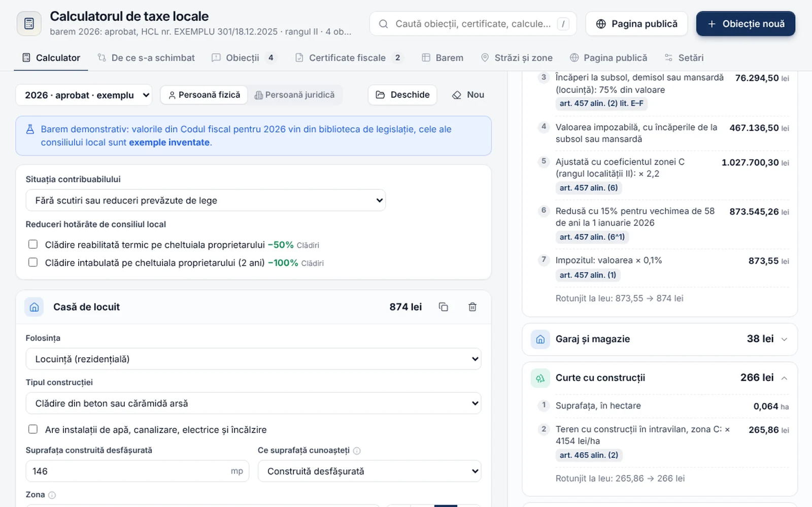Click the Deschide button
The width and height of the screenshot is (812, 507).
[402, 95]
